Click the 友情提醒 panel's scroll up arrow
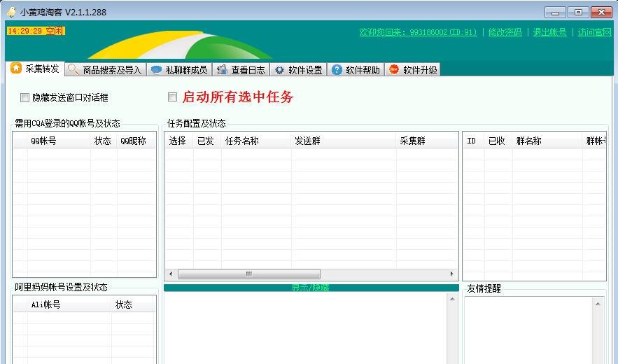This screenshot has width=618, height=364. (x=598, y=303)
